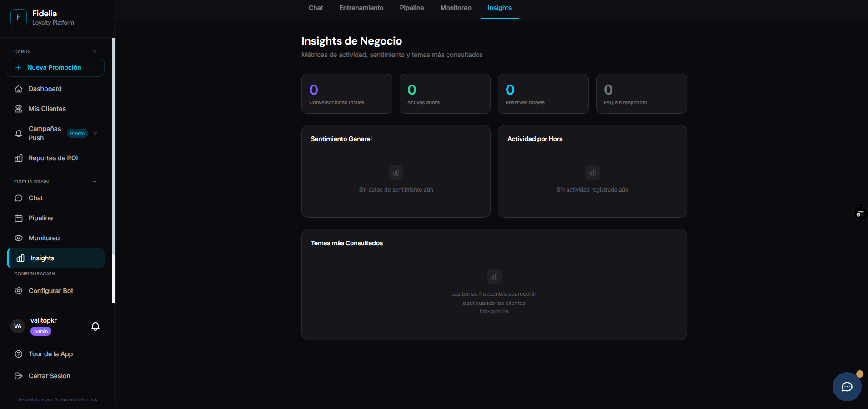Image resolution: width=868 pixels, height=409 pixels.
Task: Click the Reservas totales metric card
Action: tap(543, 94)
